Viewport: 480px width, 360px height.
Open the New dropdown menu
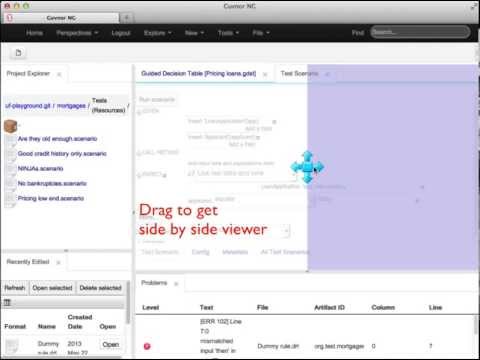[x=194, y=33]
